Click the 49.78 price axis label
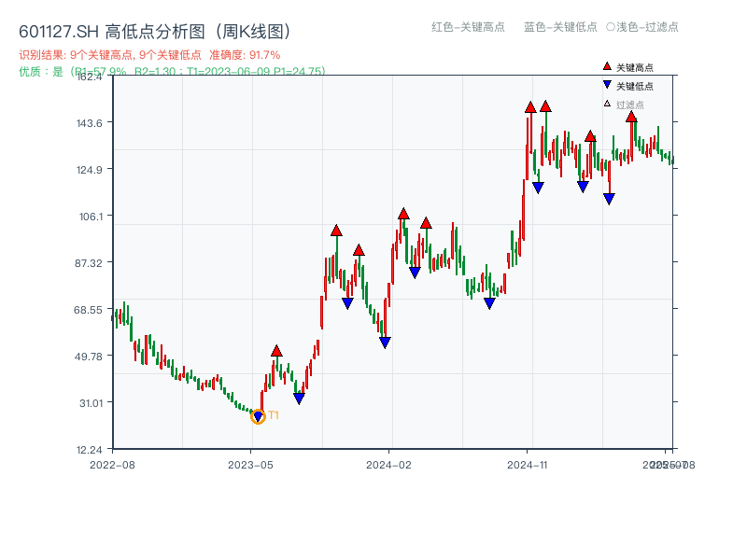747x560 pixels. tap(89, 357)
